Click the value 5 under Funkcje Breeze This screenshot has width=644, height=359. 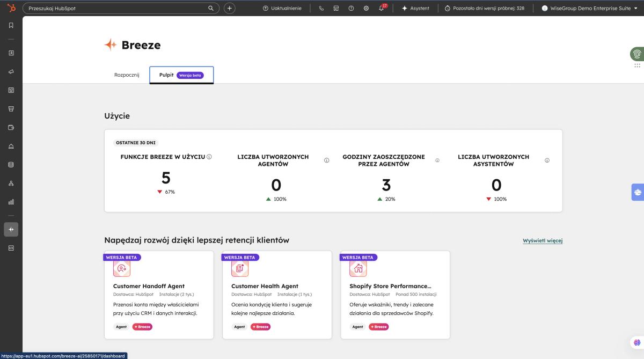point(166,178)
